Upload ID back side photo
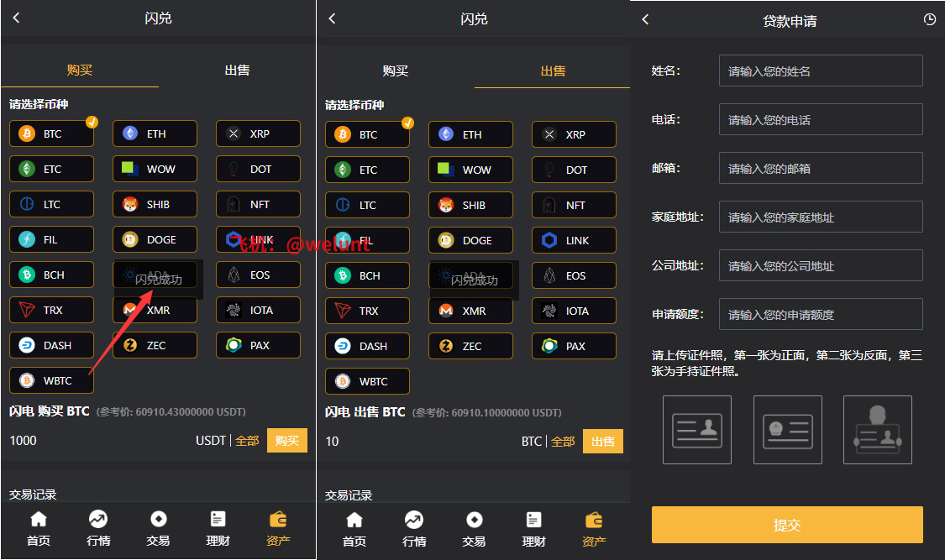This screenshot has width=945, height=560. [x=788, y=430]
